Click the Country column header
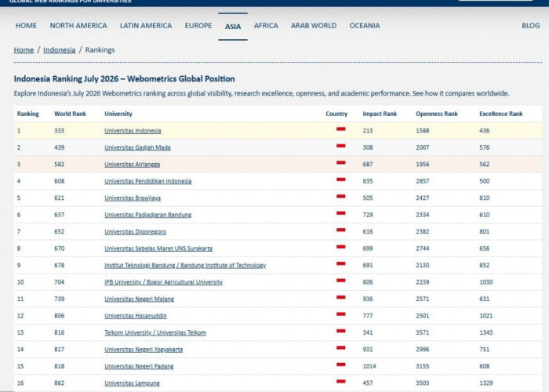Screen dimensions: 549x392 coord(336,114)
